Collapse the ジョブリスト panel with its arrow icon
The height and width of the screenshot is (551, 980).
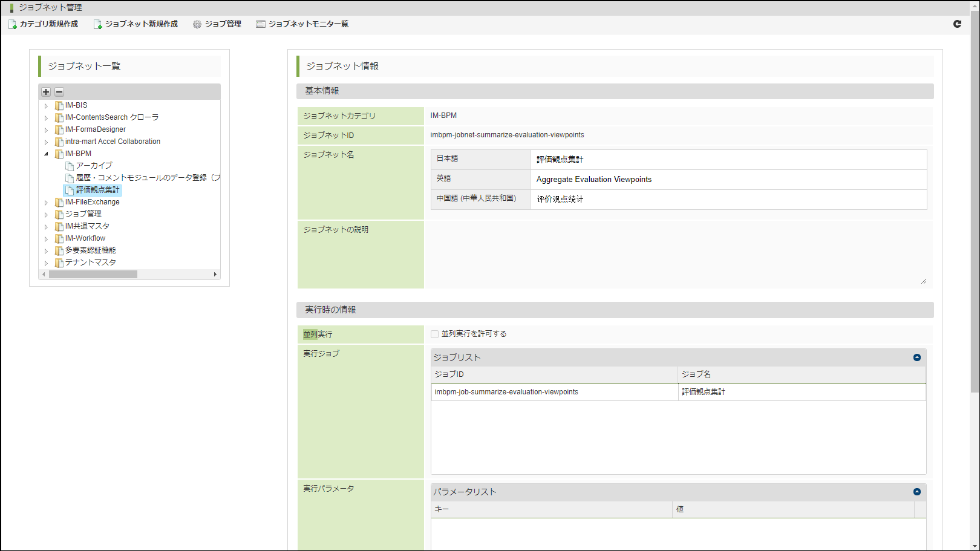[916, 357]
